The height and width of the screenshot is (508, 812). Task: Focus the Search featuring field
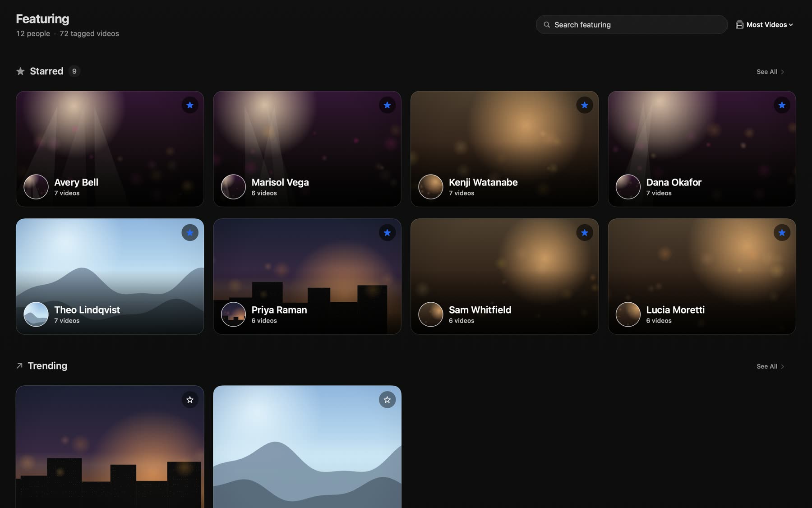pos(632,25)
